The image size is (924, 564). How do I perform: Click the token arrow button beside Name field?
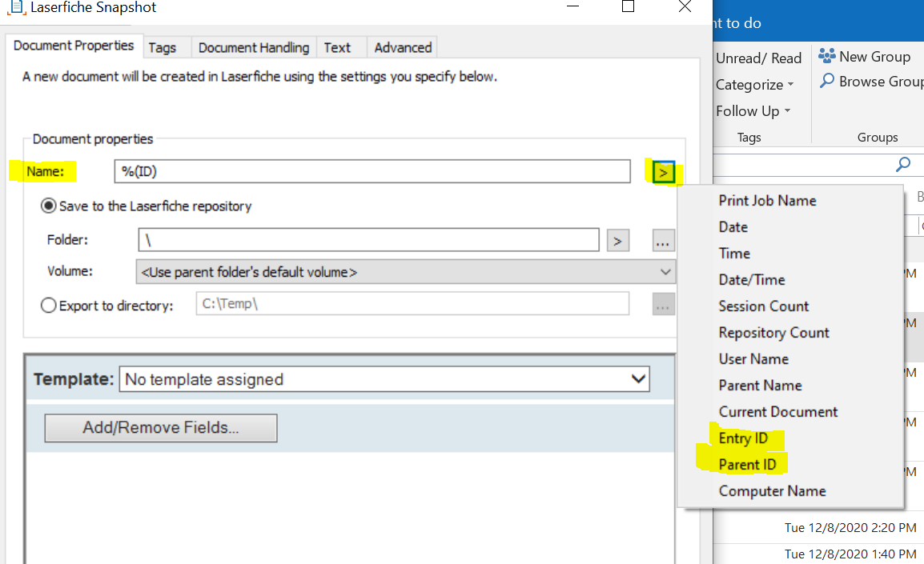(x=663, y=172)
